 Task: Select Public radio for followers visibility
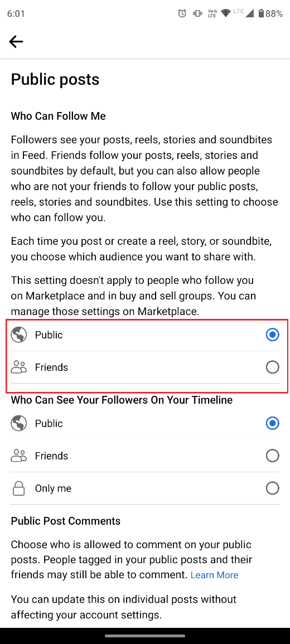[272, 423]
